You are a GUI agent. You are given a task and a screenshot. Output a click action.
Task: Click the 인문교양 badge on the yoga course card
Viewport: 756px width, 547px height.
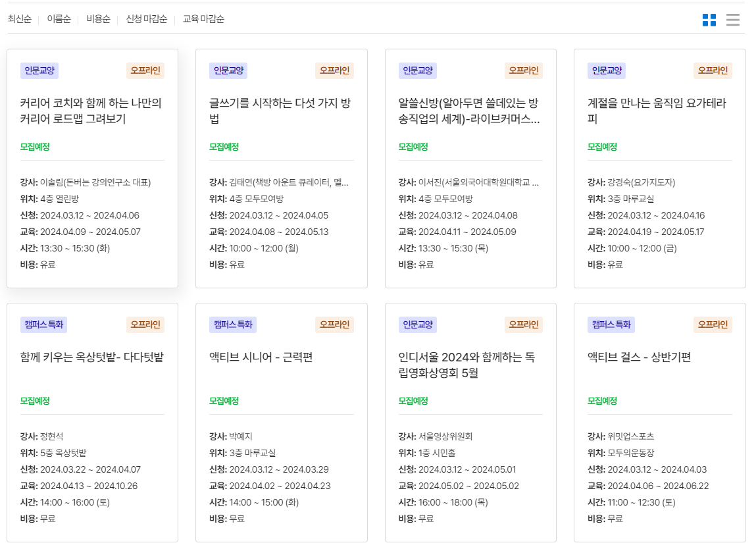605,70
